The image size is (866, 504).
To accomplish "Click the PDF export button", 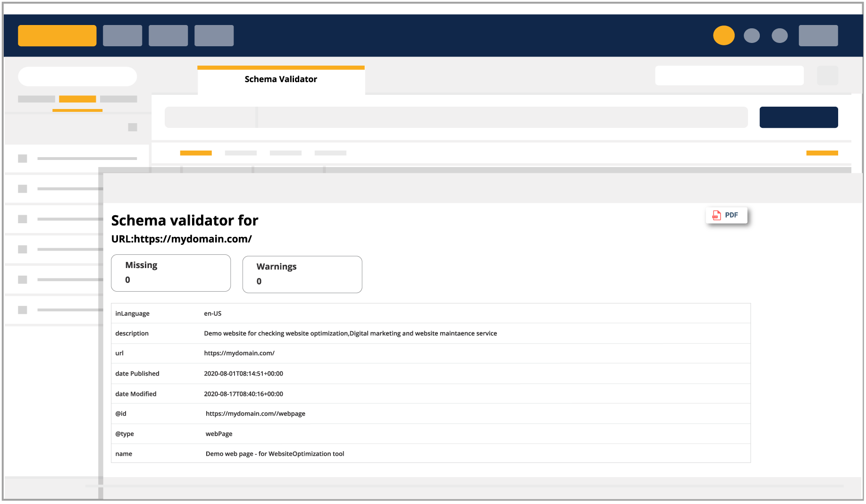I will click(x=726, y=215).
